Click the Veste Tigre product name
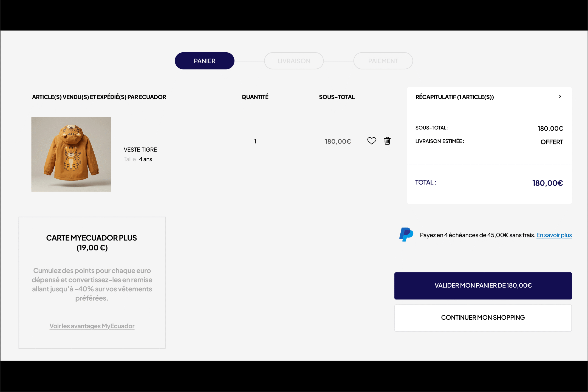 click(x=140, y=150)
